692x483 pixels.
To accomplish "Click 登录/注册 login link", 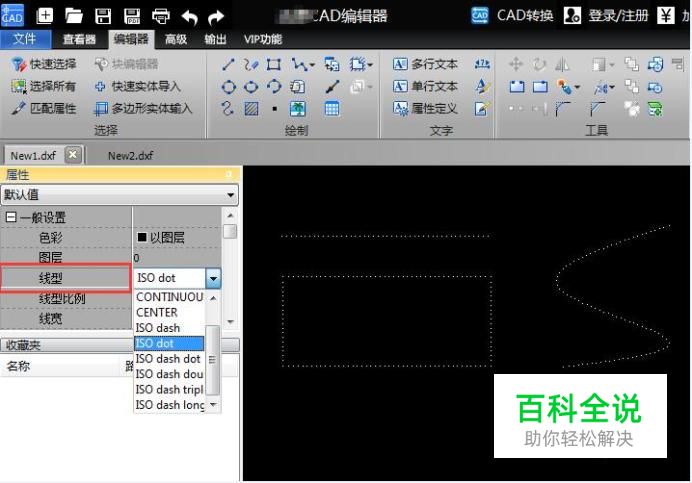I will pyautogui.click(x=618, y=16).
